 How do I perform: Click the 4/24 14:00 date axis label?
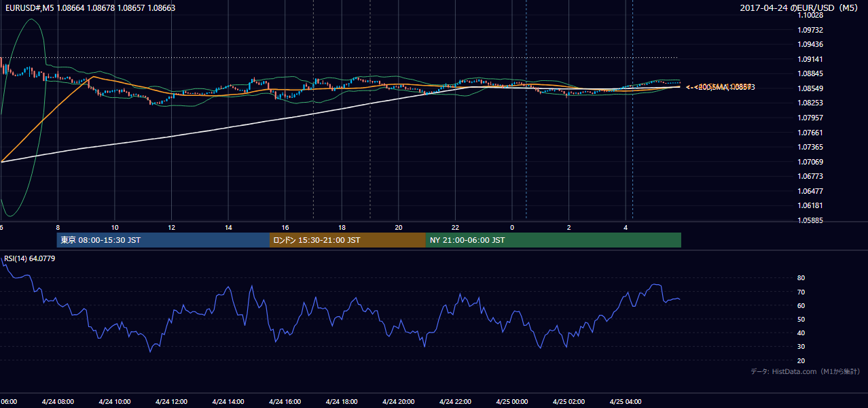pos(228,401)
